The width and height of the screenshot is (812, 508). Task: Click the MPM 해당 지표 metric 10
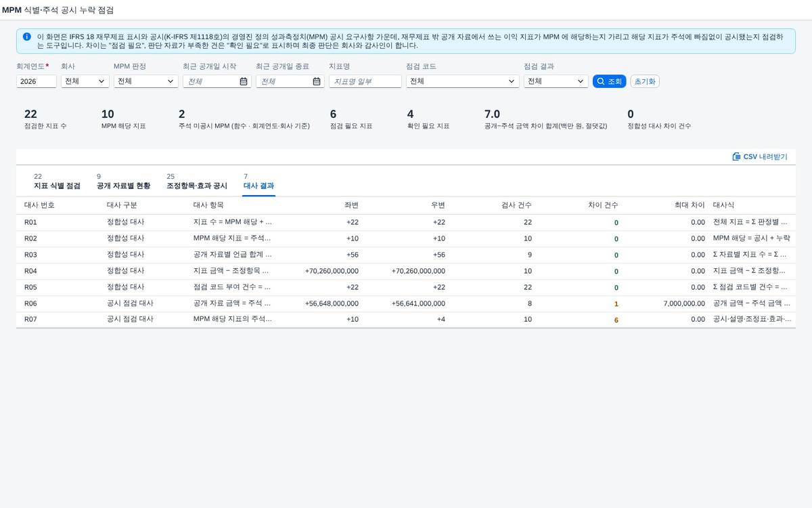[123, 119]
